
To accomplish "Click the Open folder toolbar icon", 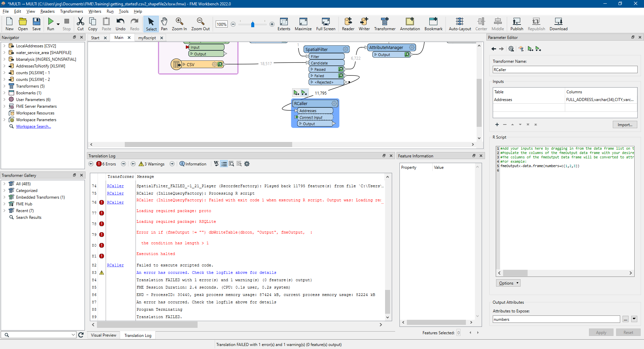I will (x=23, y=24).
